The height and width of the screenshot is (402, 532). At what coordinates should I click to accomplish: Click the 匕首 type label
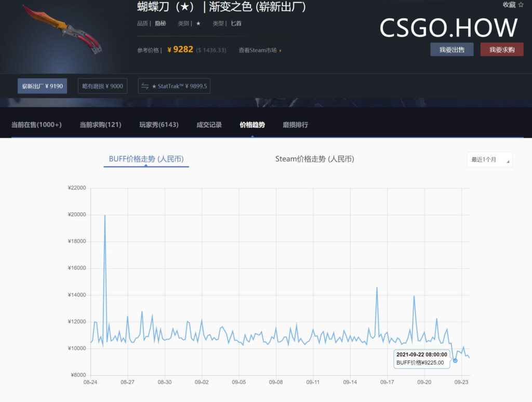(x=236, y=23)
